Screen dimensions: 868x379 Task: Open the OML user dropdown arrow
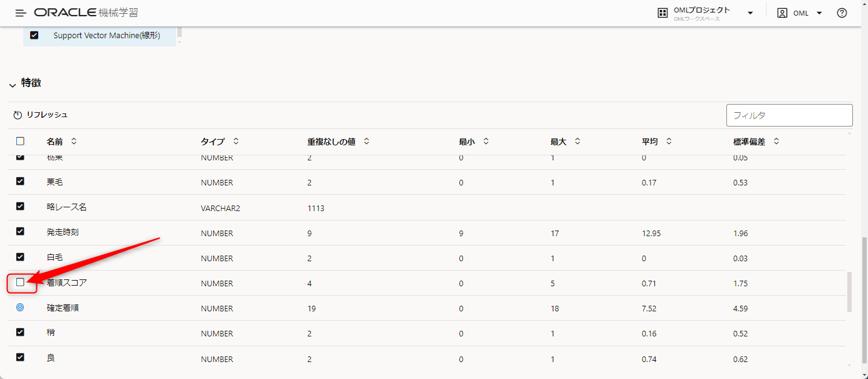(x=819, y=13)
